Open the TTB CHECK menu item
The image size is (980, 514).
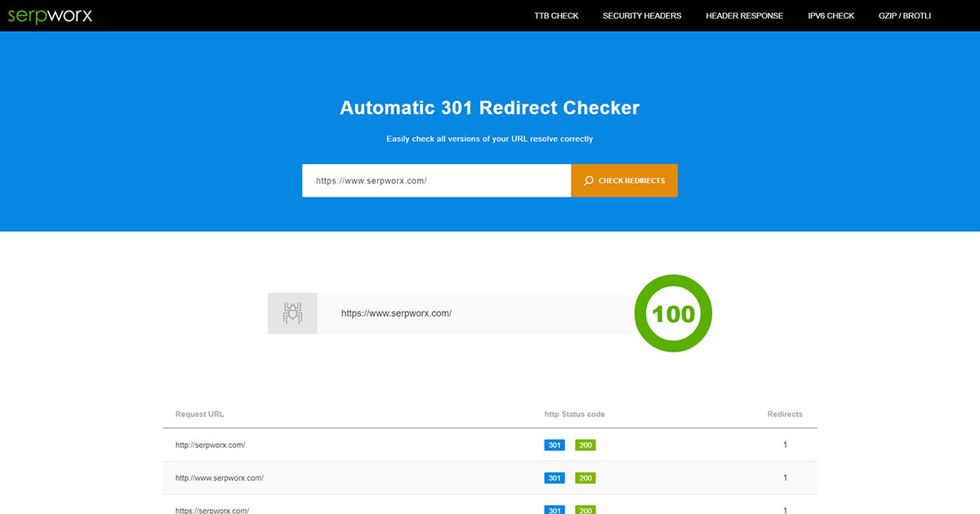pos(555,16)
